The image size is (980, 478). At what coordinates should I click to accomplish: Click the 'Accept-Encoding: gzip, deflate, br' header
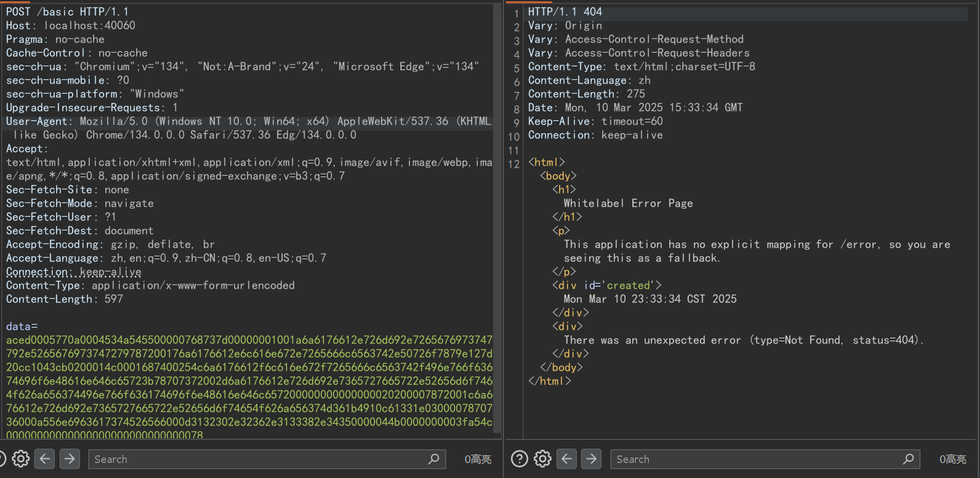coord(110,244)
